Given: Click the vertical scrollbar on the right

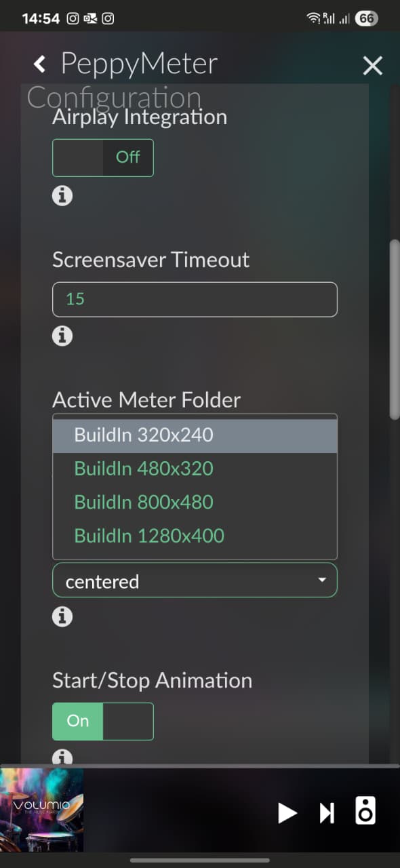Looking at the screenshot, I should coord(395,329).
